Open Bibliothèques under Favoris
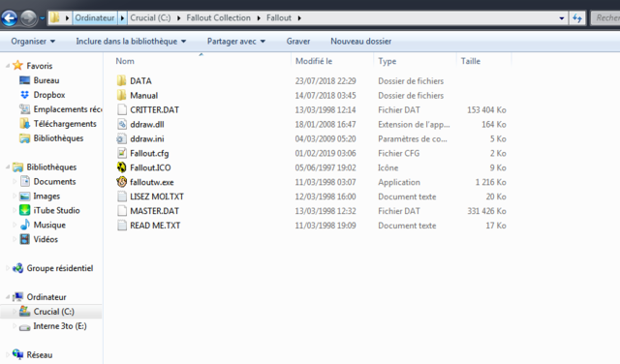Image resolution: width=620 pixels, height=364 pixels. point(58,138)
